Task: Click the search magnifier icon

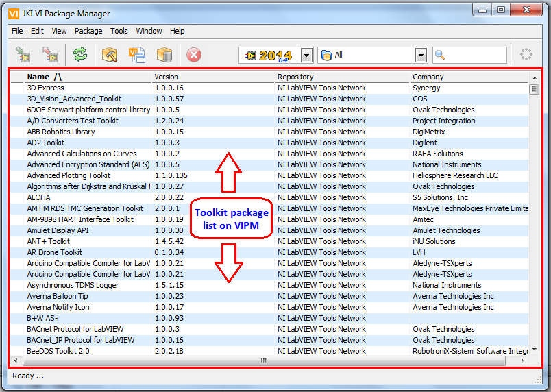Action: [440, 55]
